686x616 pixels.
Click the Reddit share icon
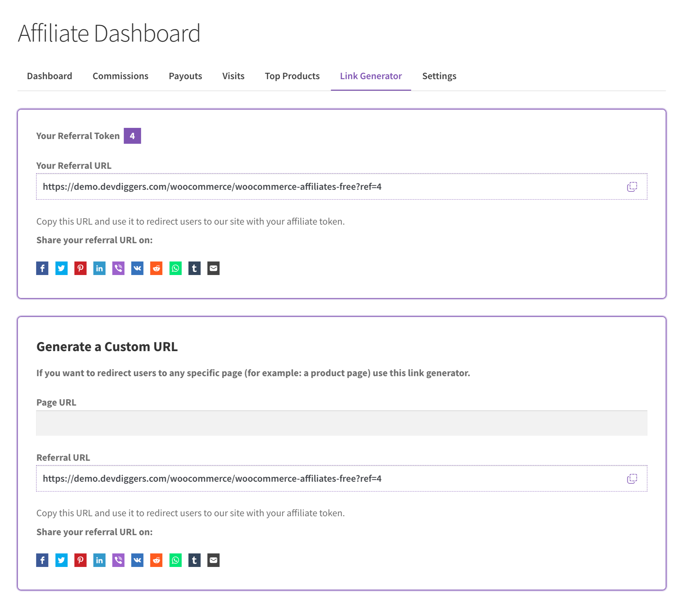coord(156,268)
